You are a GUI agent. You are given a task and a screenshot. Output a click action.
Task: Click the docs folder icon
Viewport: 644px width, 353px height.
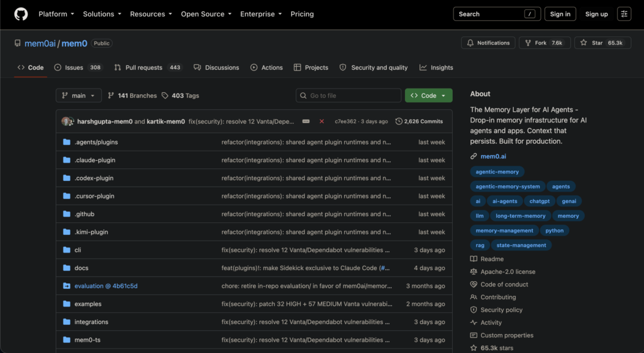click(x=67, y=268)
